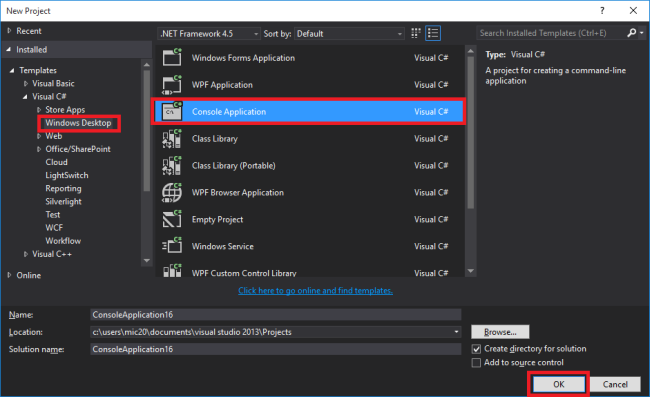Follow the find templates online link
Viewport: 650px width, 397px height.
click(x=315, y=290)
